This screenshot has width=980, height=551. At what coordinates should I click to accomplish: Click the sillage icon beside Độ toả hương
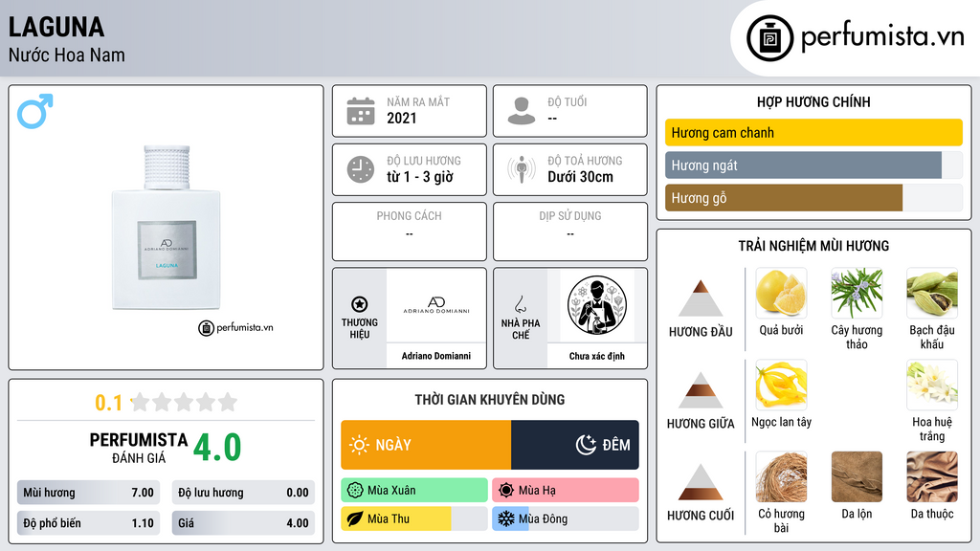pyautogui.click(x=522, y=169)
